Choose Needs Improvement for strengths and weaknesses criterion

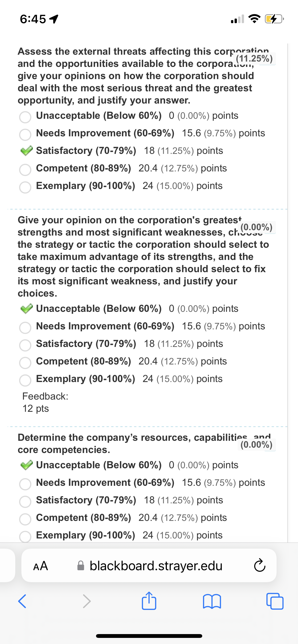(25, 328)
